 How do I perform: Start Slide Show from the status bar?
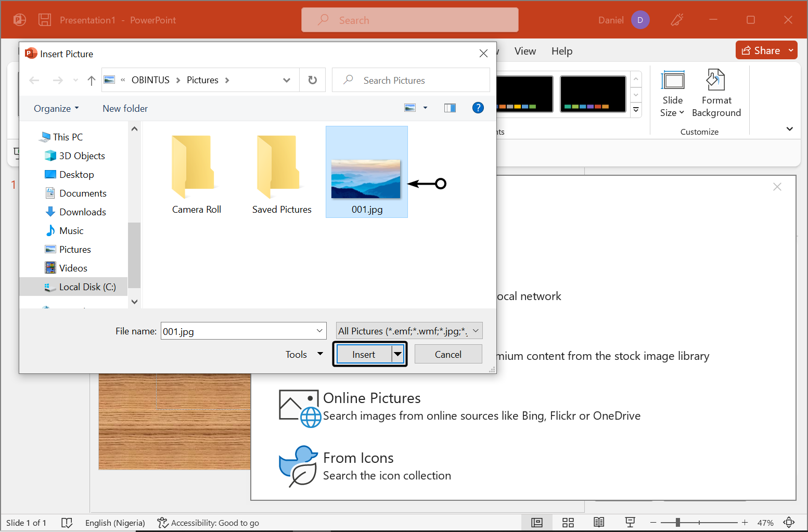pos(630,522)
